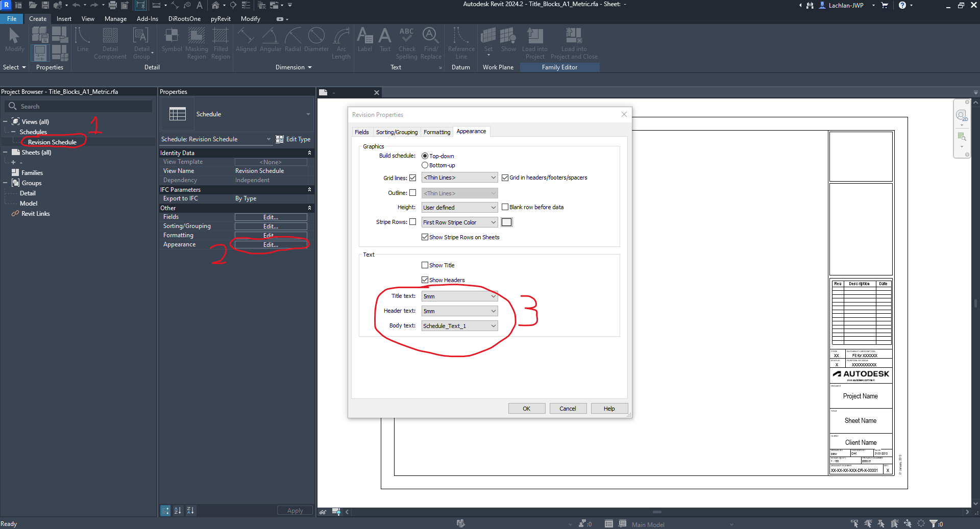Click Load into Project
The width and height of the screenshot is (980, 529).
click(x=534, y=43)
